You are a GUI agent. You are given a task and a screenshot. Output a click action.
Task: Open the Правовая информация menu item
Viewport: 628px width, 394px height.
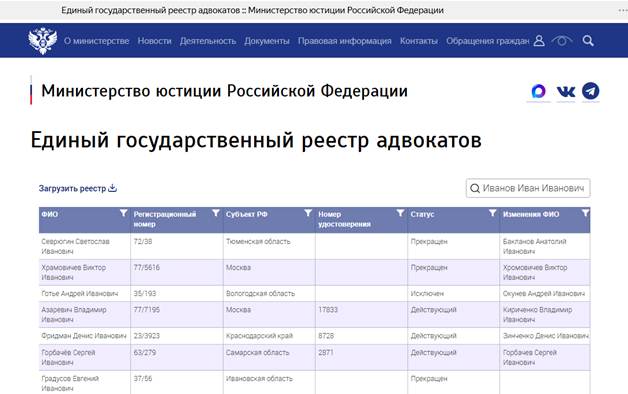pos(344,41)
